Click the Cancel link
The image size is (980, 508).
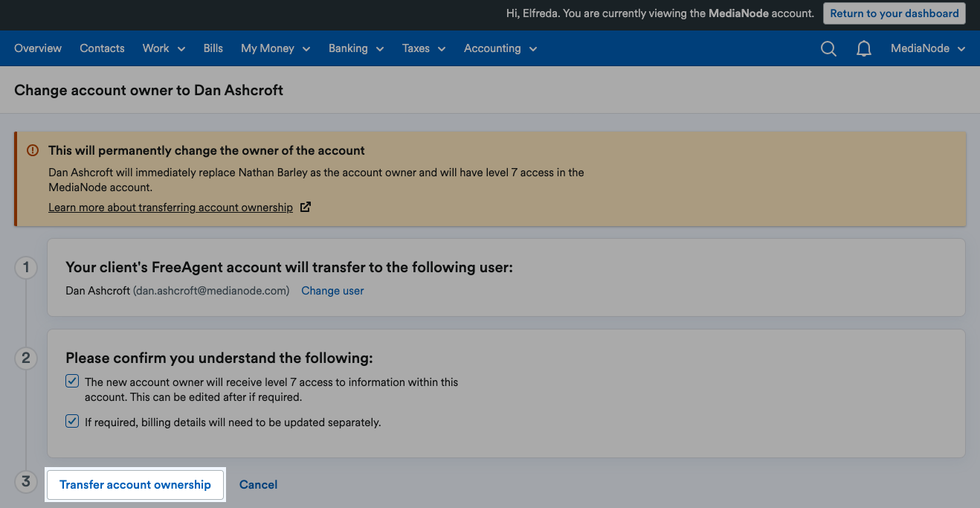click(258, 484)
